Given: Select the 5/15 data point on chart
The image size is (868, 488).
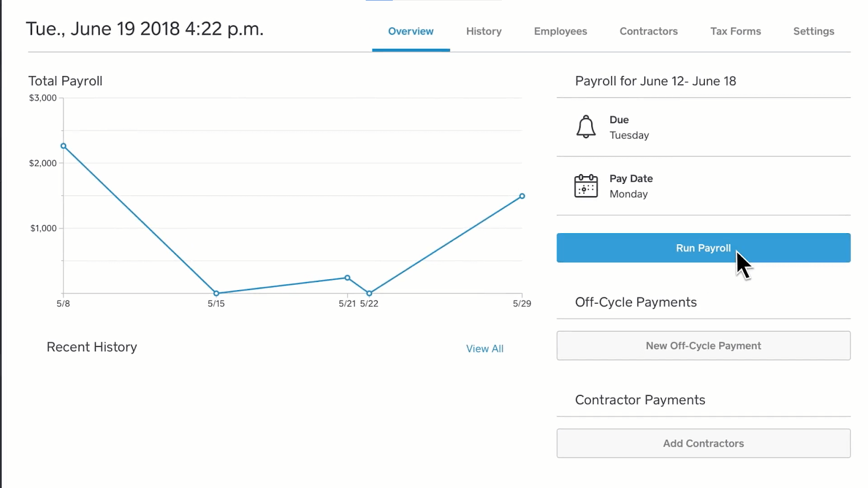Looking at the screenshot, I should [x=216, y=293].
